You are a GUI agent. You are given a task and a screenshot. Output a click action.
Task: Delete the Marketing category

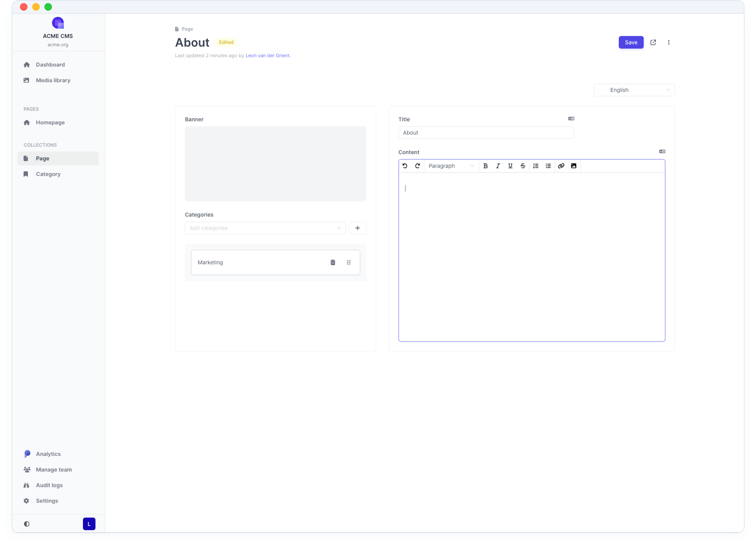(333, 262)
